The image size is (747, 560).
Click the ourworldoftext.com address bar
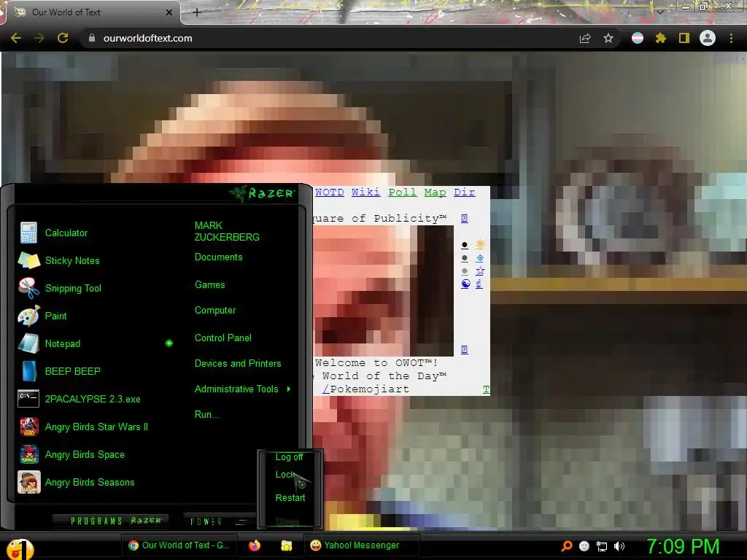tap(329, 38)
